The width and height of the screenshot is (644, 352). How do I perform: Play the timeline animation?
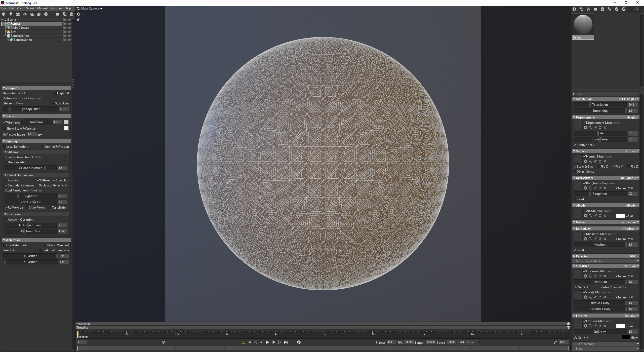268,342
